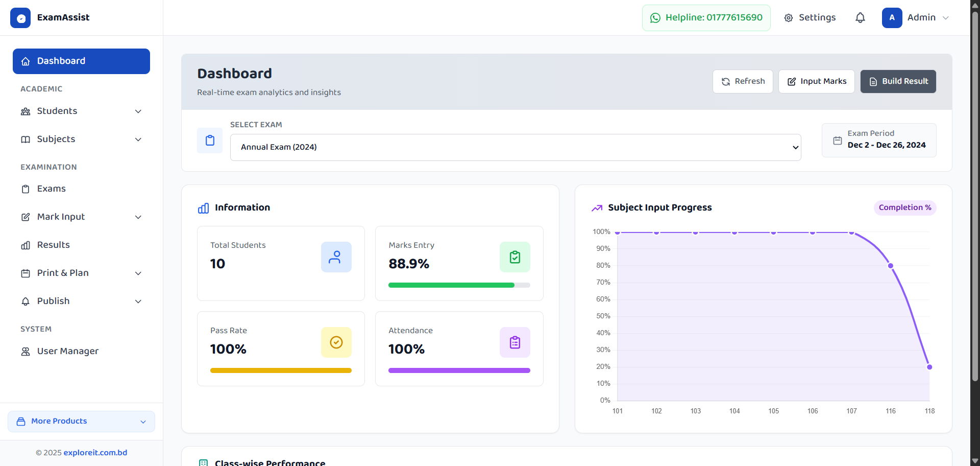Click the Admin avatar icon

coord(892,18)
